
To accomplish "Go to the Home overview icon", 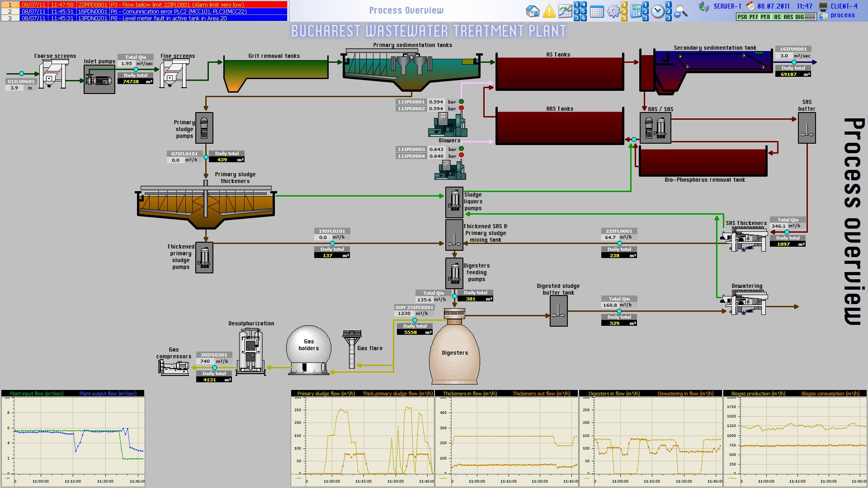I will (x=533, y=11).
